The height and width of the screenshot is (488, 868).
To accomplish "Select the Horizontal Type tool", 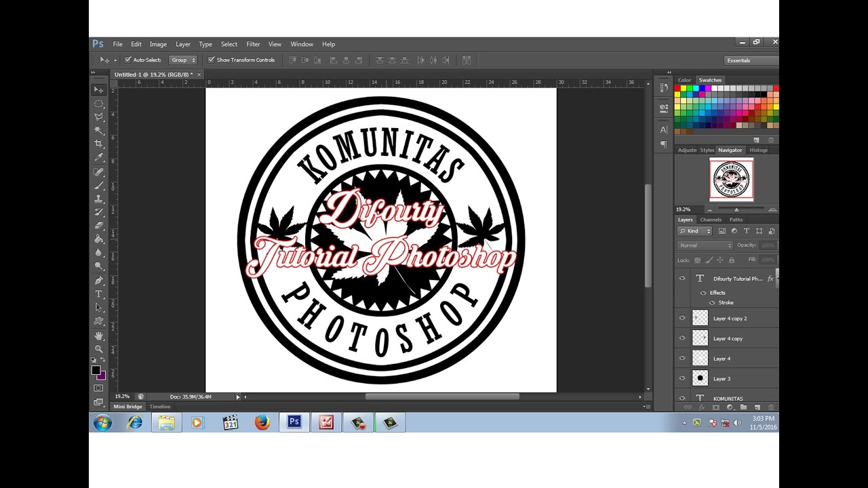I will click(x=99, y=294).
